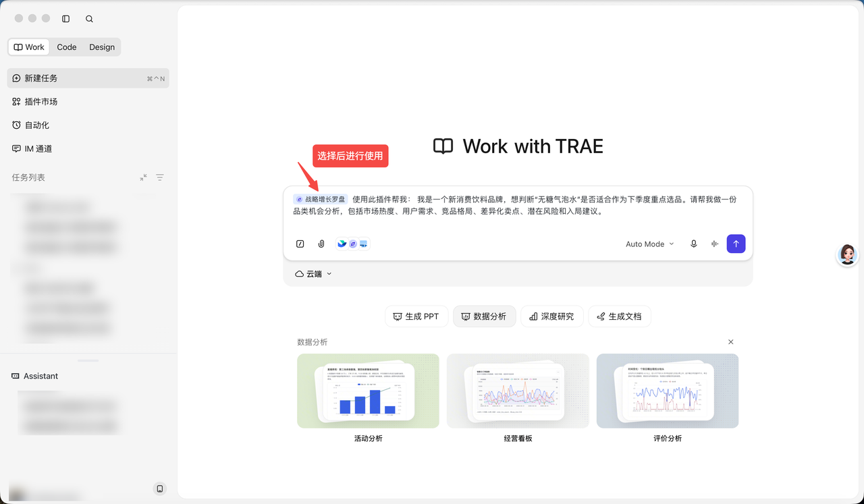Open the 云端 environment dropdown
864x504 pixels.
314,274
